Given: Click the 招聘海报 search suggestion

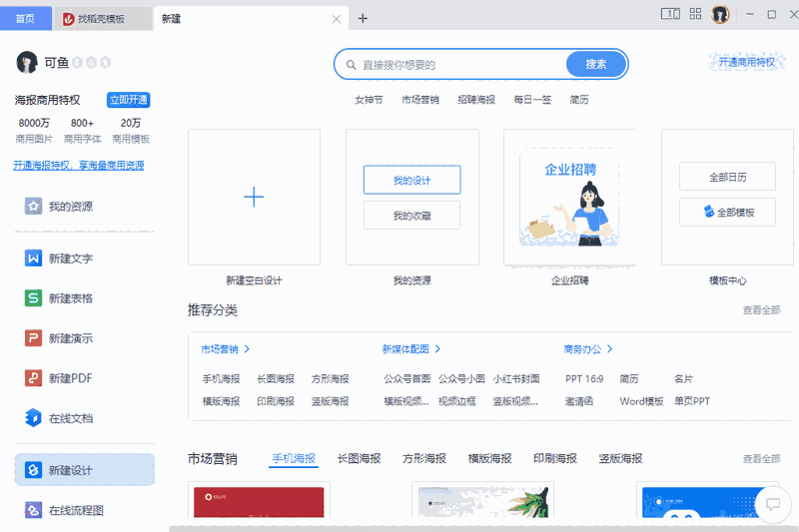Looking at the screenshot, I should click(x=476, y=100).
